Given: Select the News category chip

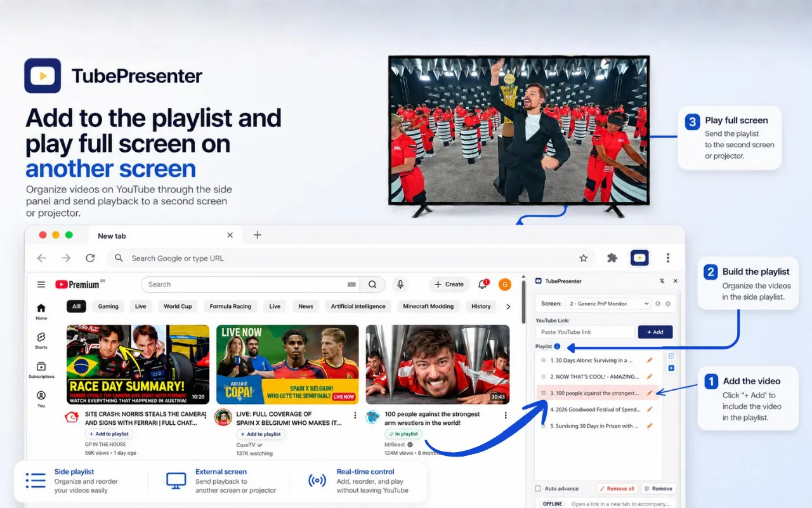Looking at the screenshot, I should point(306,306).
